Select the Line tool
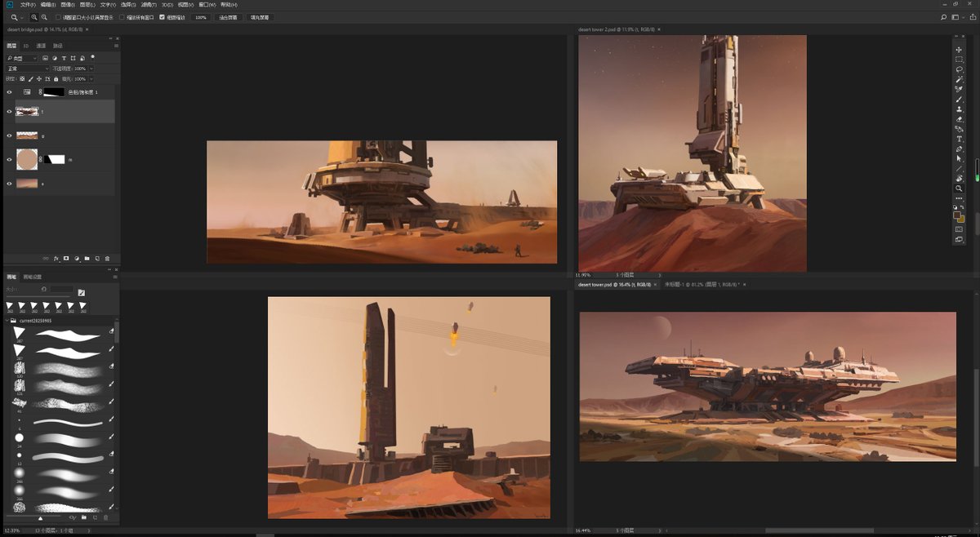This screenshot has width=980, height=537. 959,168
